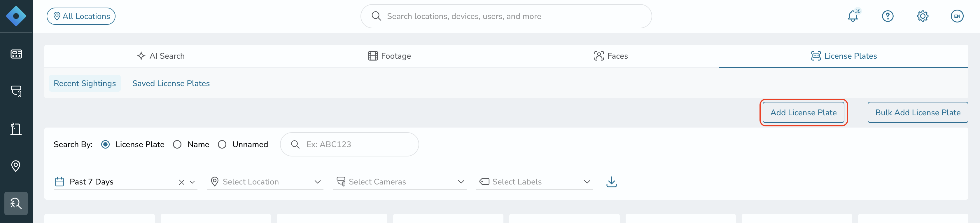The width and height of the screenshot is (980, 223).
Task: Open the Select Labels dropdown
Action: click(535, 182)
